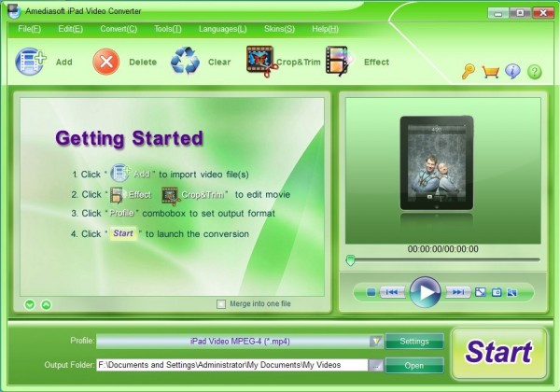Select the iPad Video MPEG-4 profile box
The height and width of the screenshot is (392, 560).
tap(240, 341)
